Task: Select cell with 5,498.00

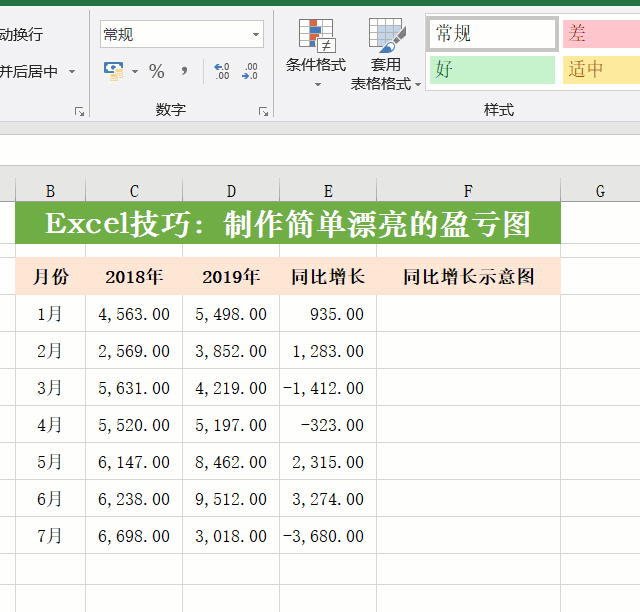Action: click(x=231, y=314)
